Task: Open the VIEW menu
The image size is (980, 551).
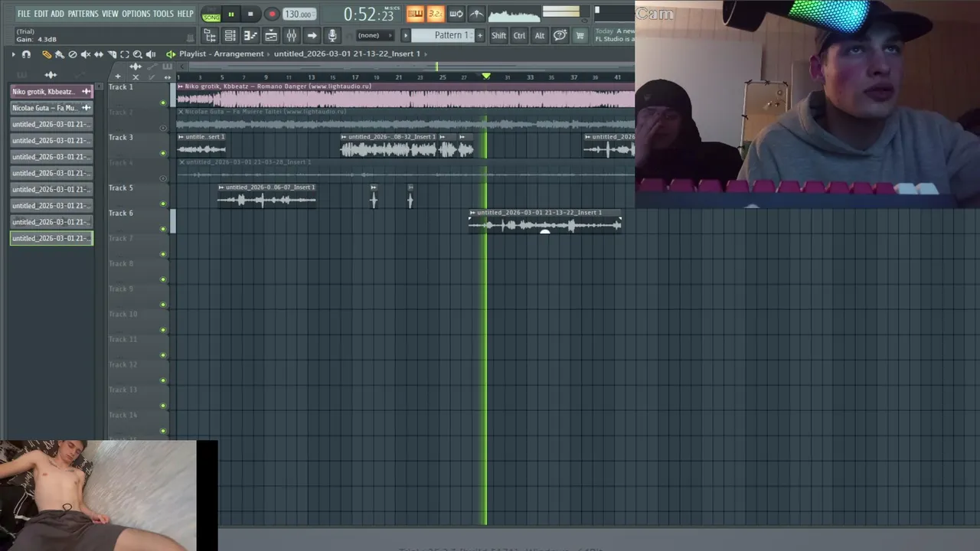Action: [110, 14]
